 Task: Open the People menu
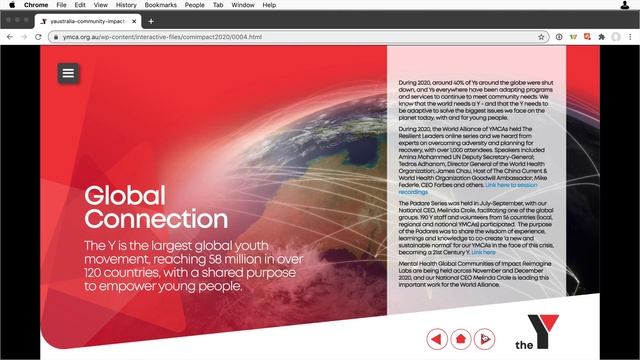194,5
